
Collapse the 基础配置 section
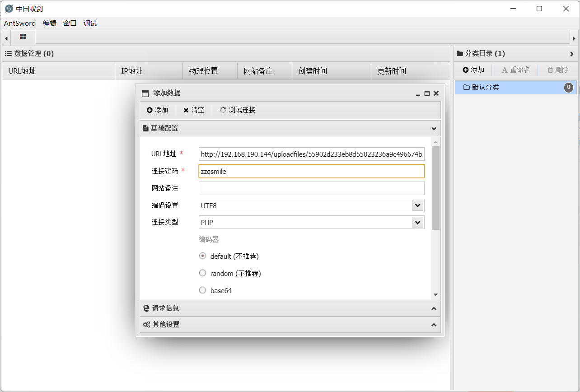pos(434,128)
